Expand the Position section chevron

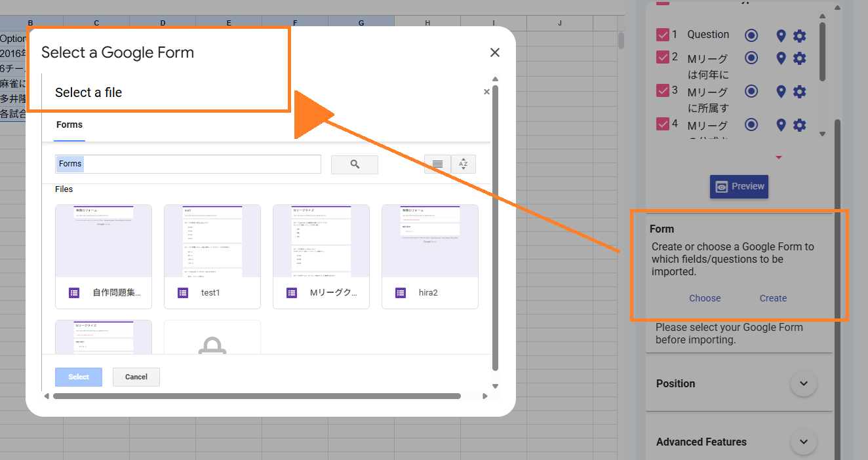(804, 383)
